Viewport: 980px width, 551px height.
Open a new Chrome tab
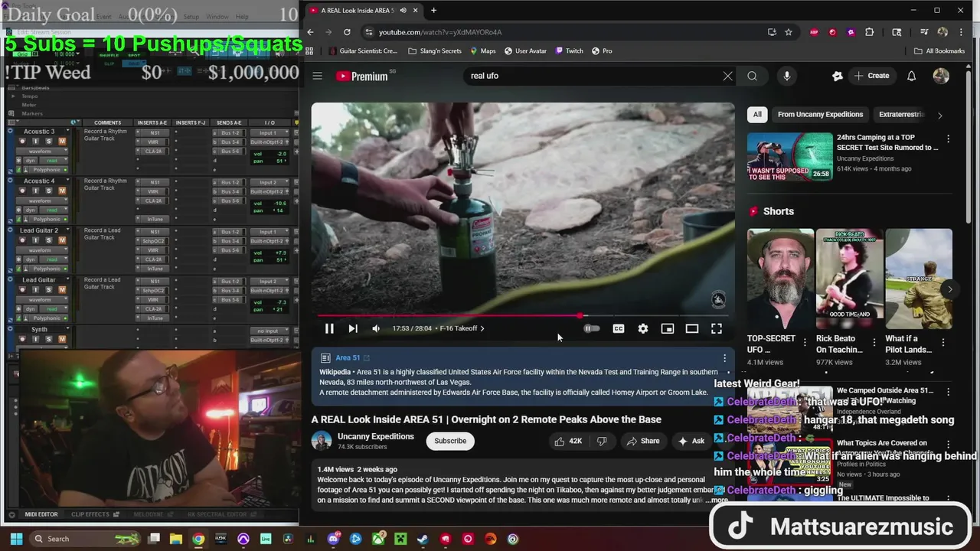[x=433, y=10]
